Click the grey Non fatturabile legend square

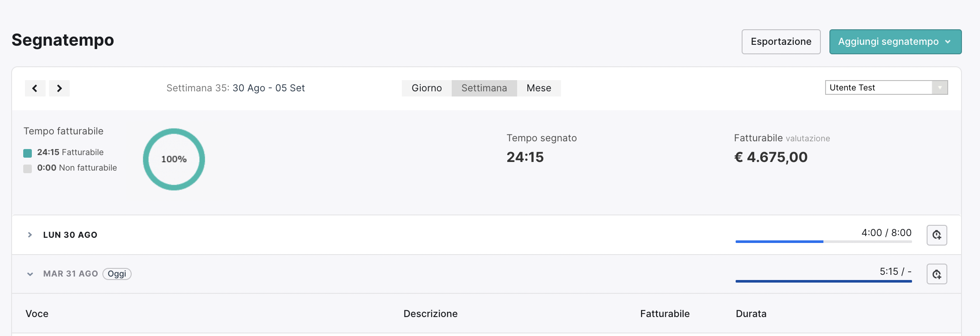(x=28, y=168)
